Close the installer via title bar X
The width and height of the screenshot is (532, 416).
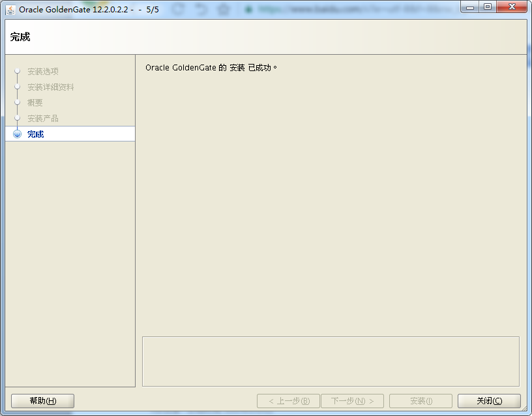512,7
